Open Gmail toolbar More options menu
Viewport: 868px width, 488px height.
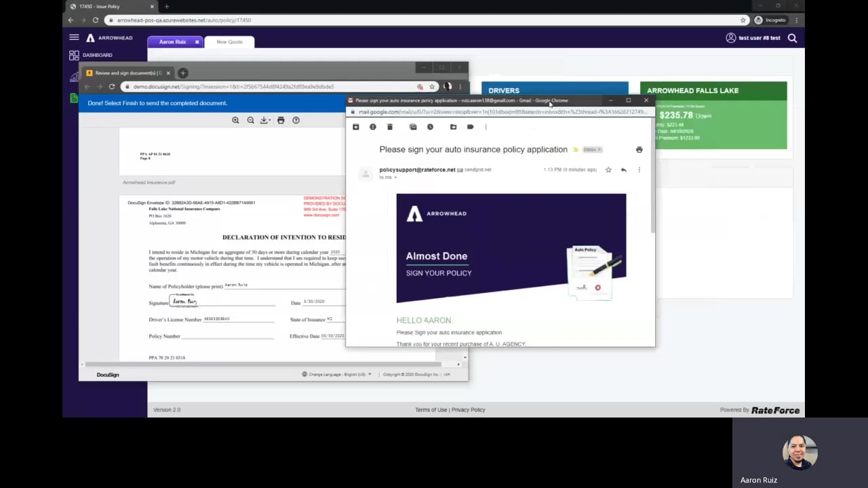click(x=486, y=127)
